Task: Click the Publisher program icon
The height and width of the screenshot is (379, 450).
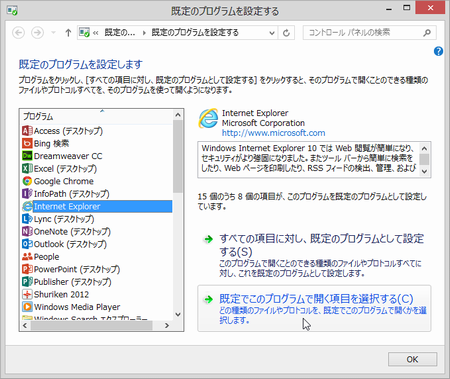Action: pos(27,282)
